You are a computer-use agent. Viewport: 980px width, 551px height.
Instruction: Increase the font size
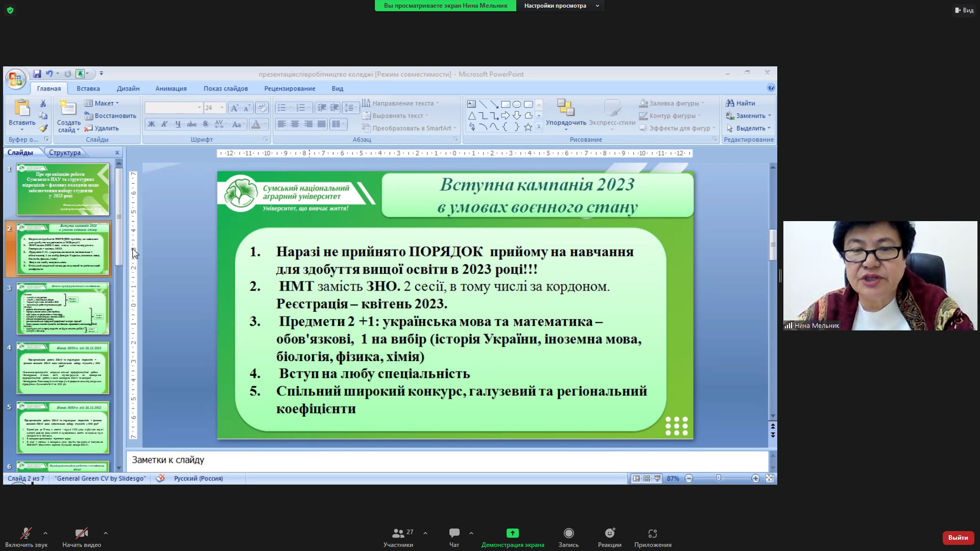coord(234,108)
